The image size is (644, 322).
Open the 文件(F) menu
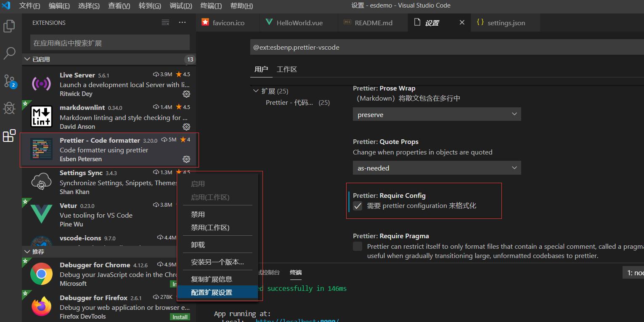tap(29, 6)
